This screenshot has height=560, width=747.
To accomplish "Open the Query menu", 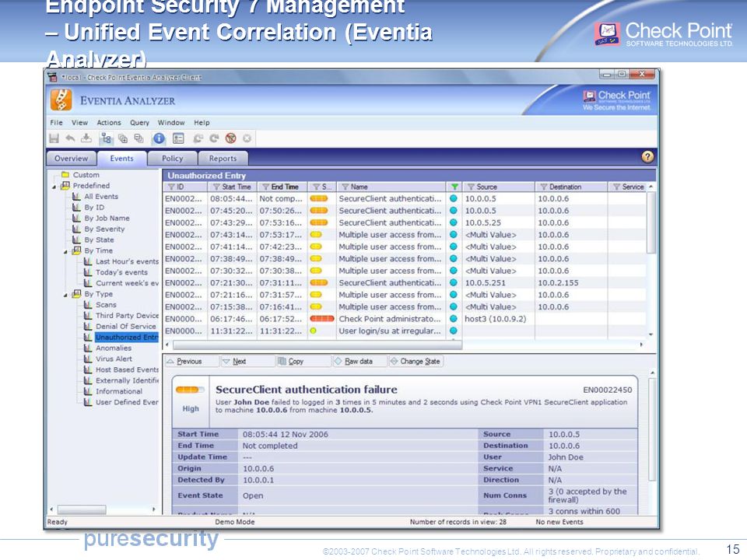I will tap(139, 122).
